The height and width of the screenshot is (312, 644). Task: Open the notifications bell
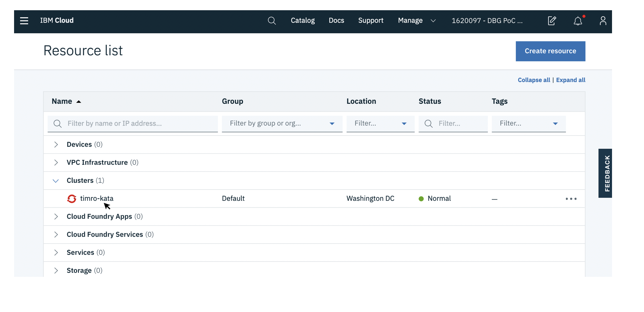tap(578, 21)
